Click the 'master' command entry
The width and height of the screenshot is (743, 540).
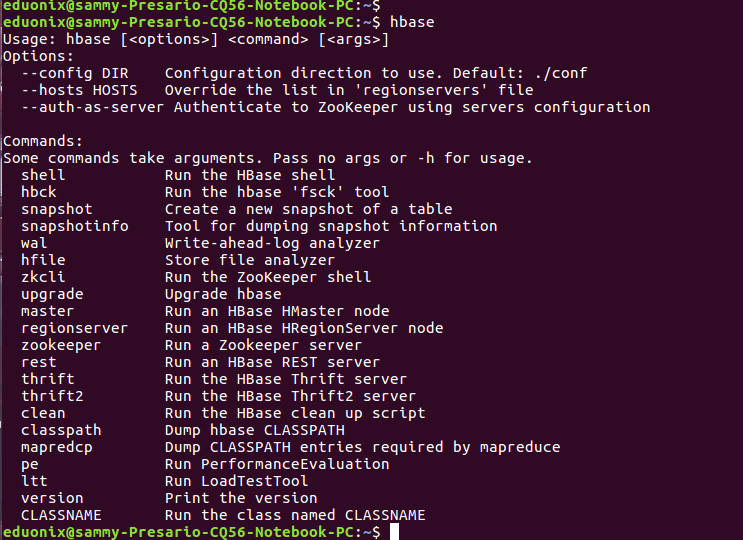click(x=47, y=311)
